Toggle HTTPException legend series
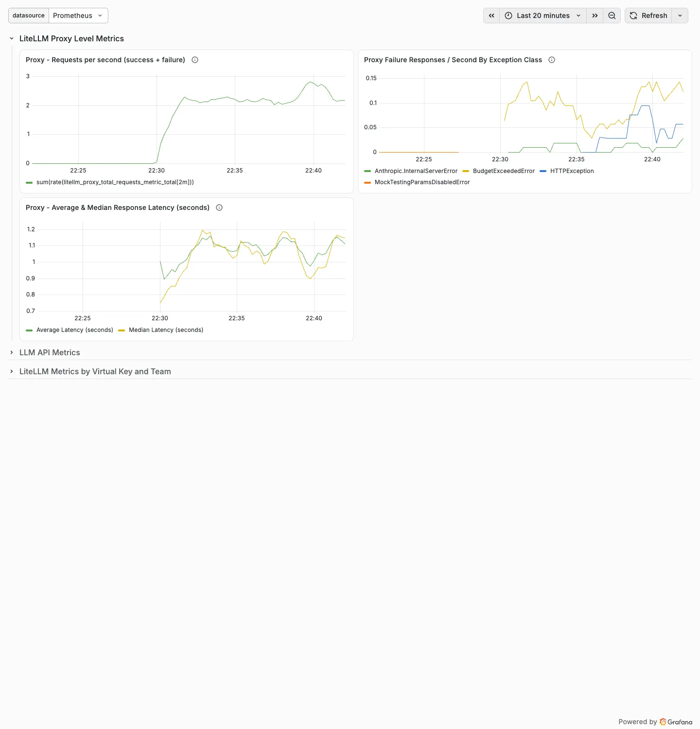 click(x=572, y=171)
